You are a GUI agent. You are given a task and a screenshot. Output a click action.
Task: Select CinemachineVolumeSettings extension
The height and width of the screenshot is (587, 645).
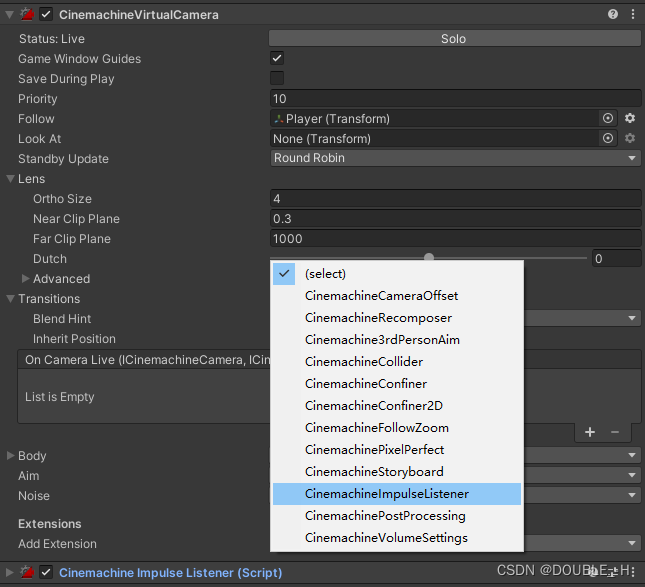pos(397,538)
